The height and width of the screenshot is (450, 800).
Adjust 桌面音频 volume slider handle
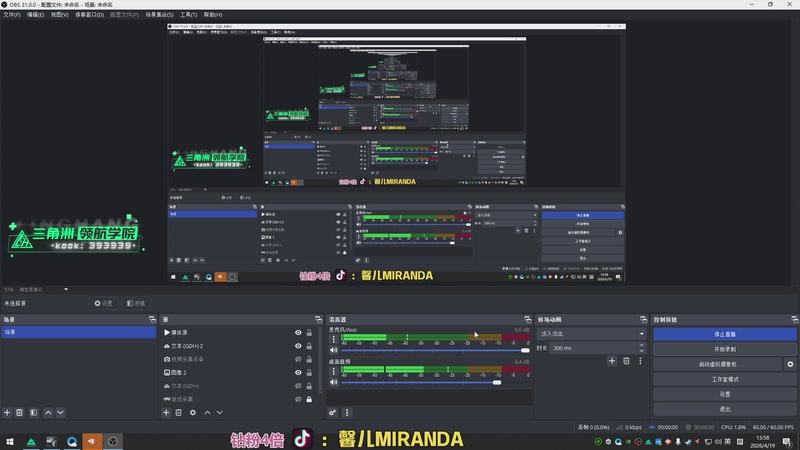497,383
